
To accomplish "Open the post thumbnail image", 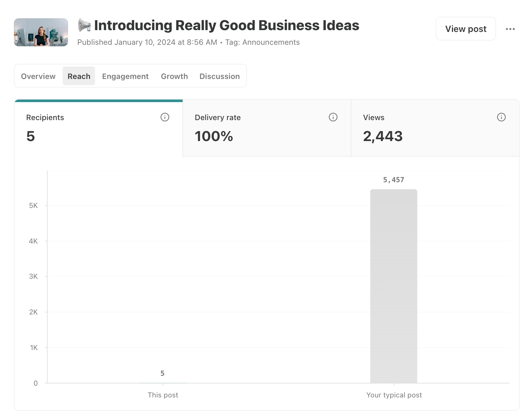I will click(41, 32).
